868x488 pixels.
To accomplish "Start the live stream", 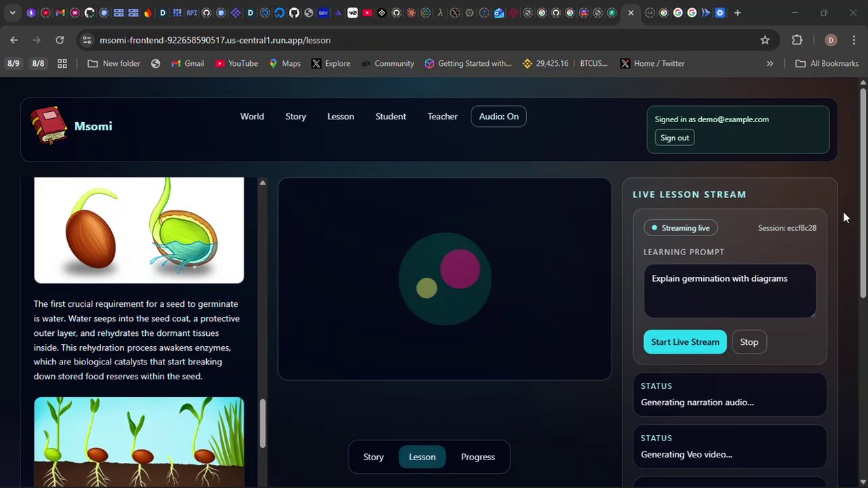I will [x=685, y=342].
